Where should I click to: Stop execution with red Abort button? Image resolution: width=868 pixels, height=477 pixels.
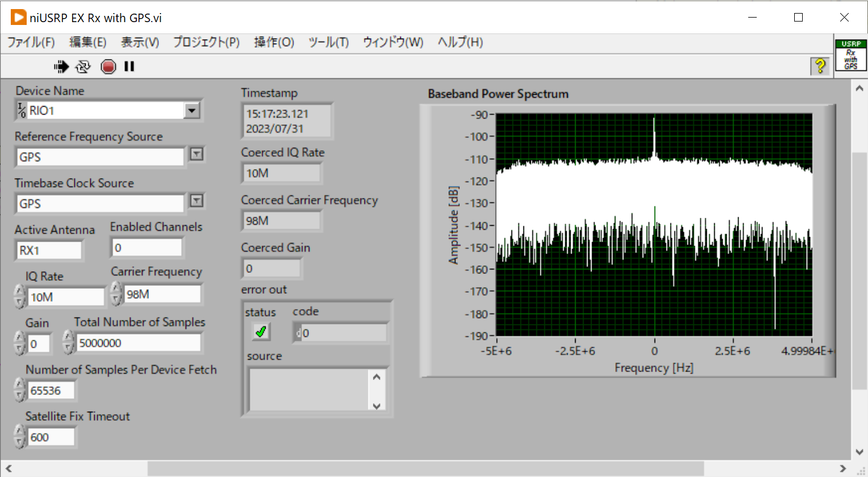(x=108, y=67)
